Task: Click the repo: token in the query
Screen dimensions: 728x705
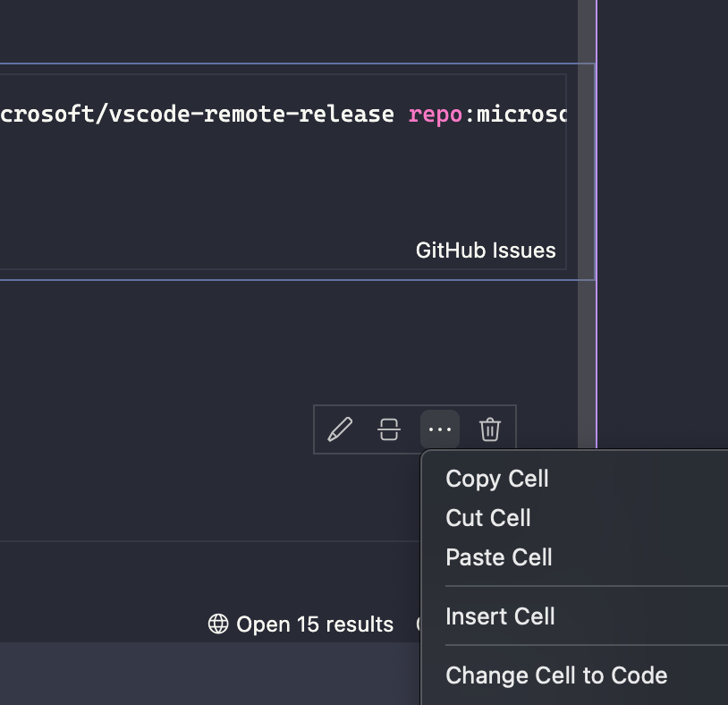Action: pyautogui.click(x=434, y=114)
